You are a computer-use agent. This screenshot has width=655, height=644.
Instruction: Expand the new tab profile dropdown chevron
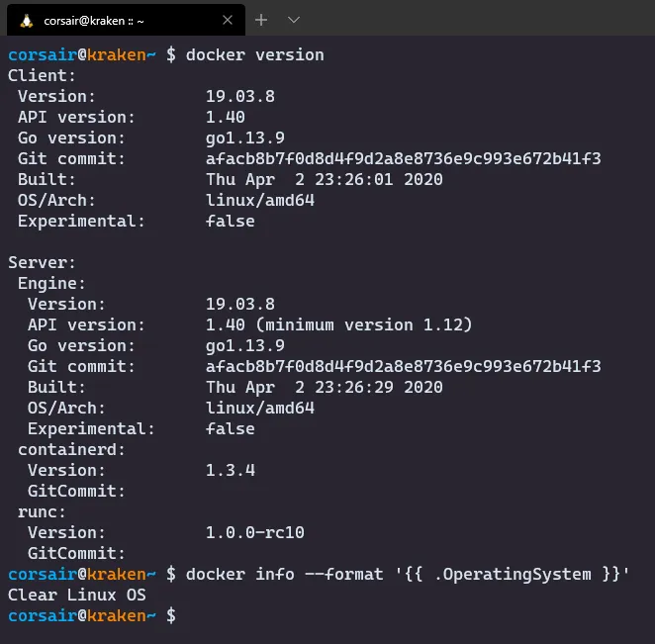pos(293,20)
